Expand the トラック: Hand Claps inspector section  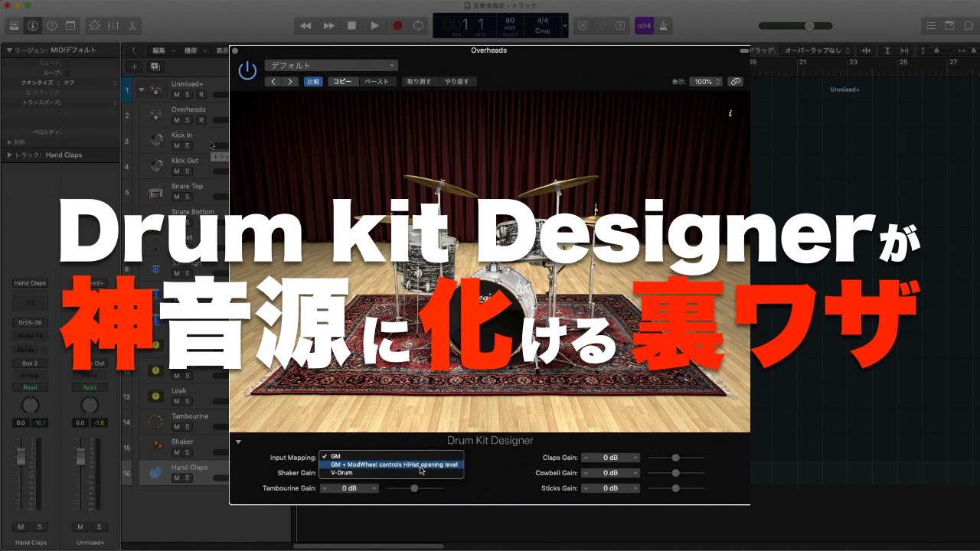(x=9, y=155)
